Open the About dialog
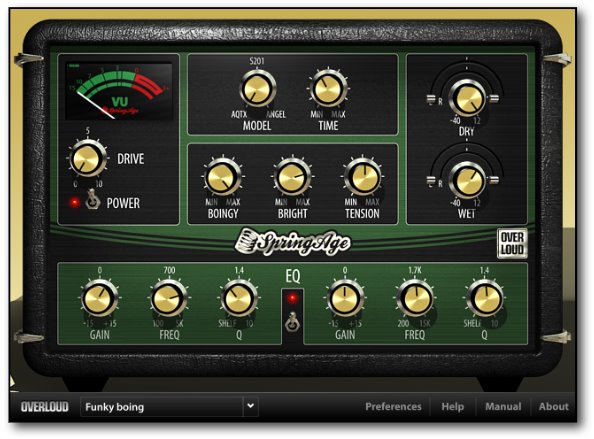 coord(553,406)
